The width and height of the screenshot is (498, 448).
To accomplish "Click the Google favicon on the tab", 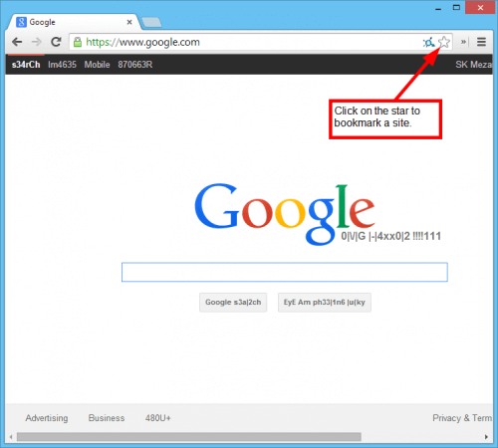I will tap(21, 22).
